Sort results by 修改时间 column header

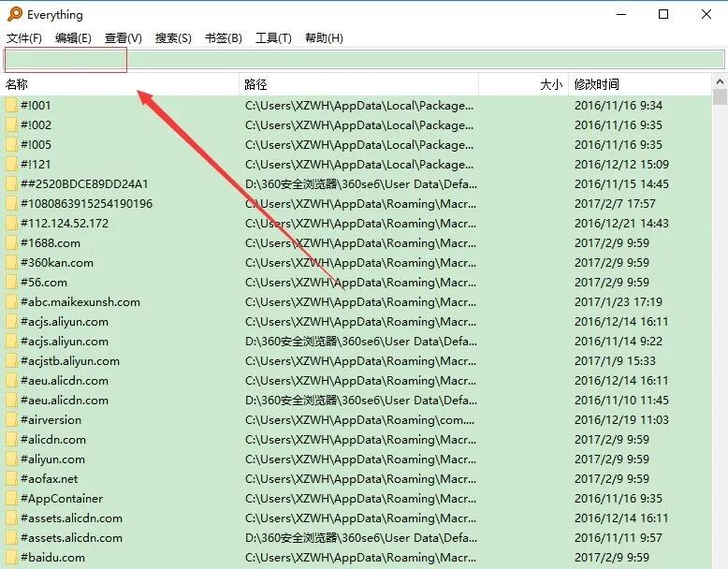tap(640, 84)
